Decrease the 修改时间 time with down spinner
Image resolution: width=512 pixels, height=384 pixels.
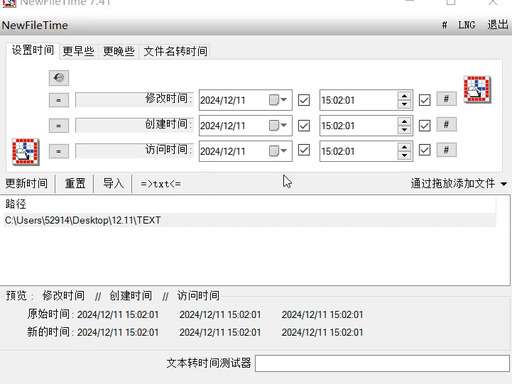(x=404, y=104)
